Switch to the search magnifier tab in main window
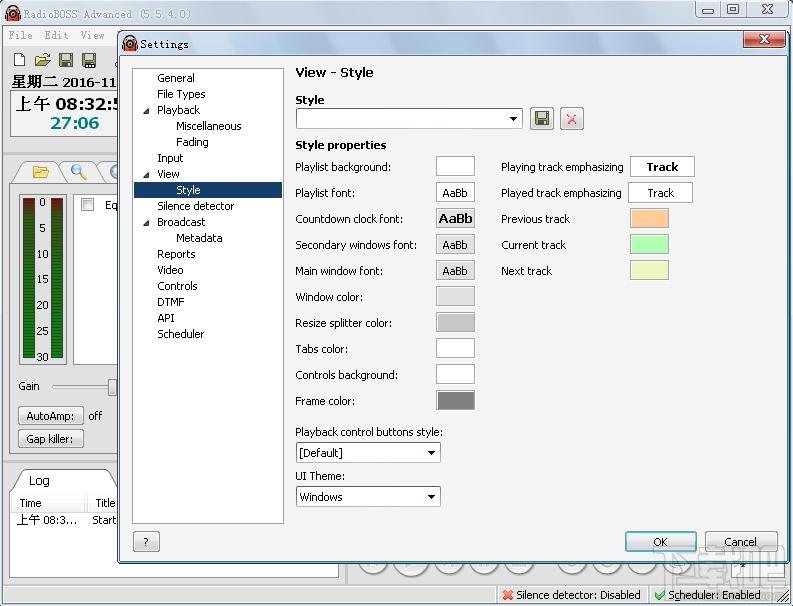This screenshot has width=793, height=606. (78, 172)
